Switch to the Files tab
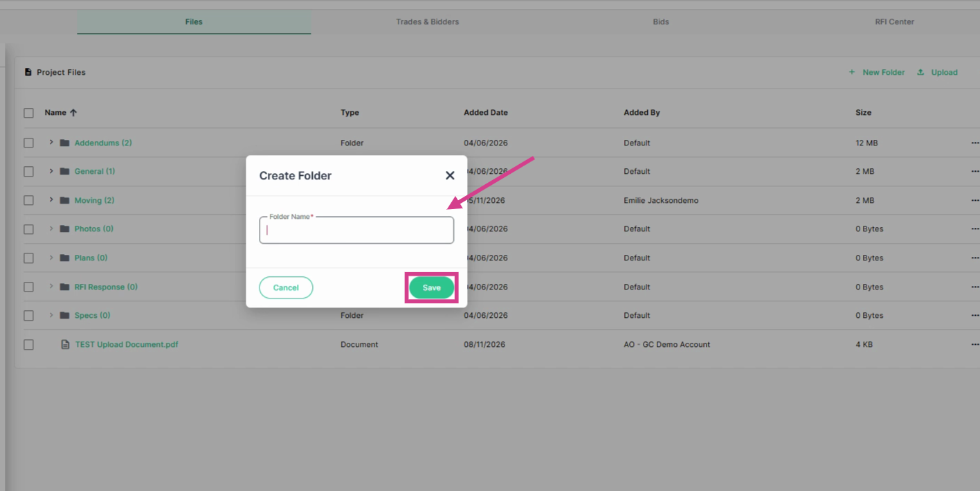 click(x=194, y=21)
